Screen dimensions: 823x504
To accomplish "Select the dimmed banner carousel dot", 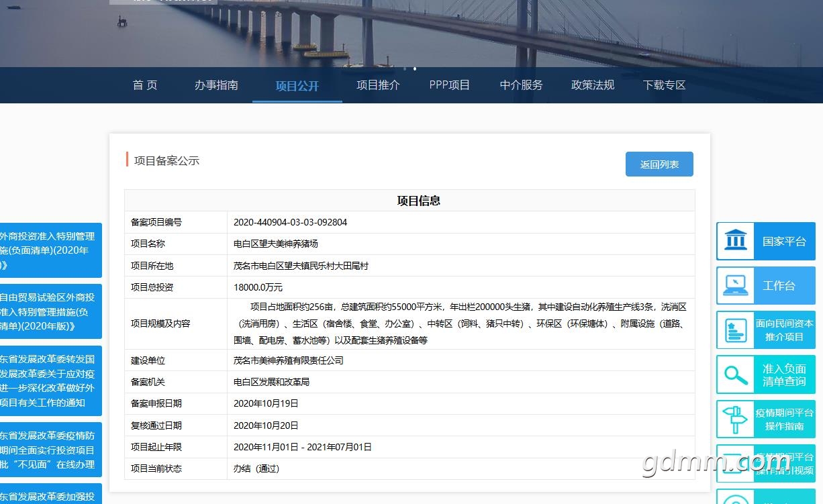I will (404, 68).
